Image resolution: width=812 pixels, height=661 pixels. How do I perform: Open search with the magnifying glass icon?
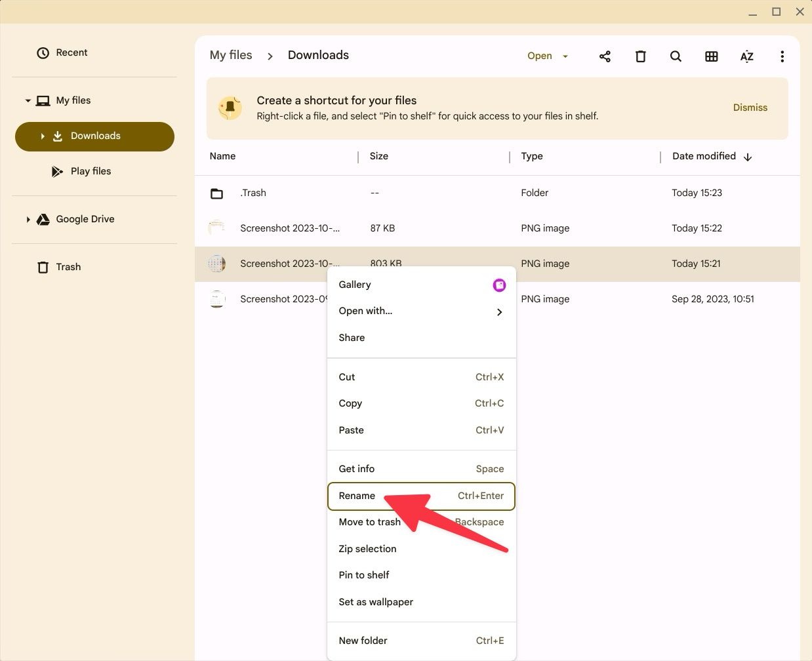coord(676,56)
